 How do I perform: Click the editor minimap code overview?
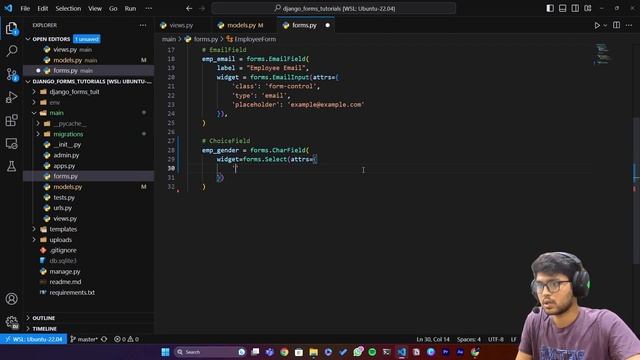click(602, 53)
